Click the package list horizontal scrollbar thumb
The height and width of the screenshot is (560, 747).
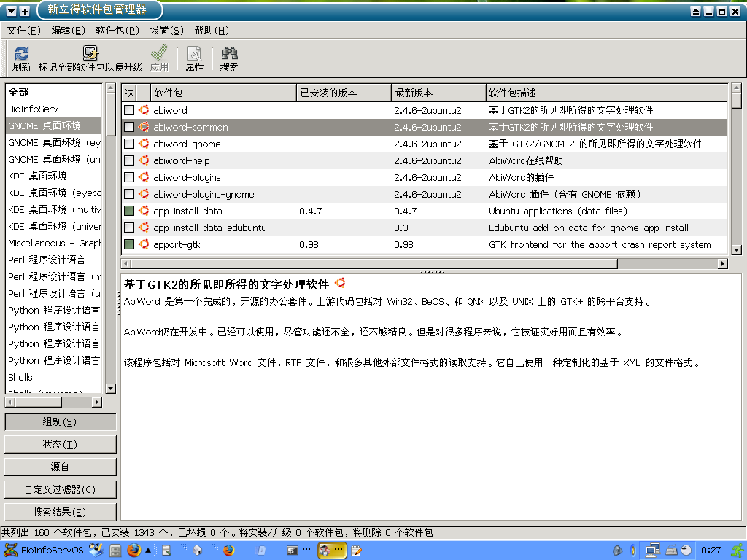pos(374,263)
